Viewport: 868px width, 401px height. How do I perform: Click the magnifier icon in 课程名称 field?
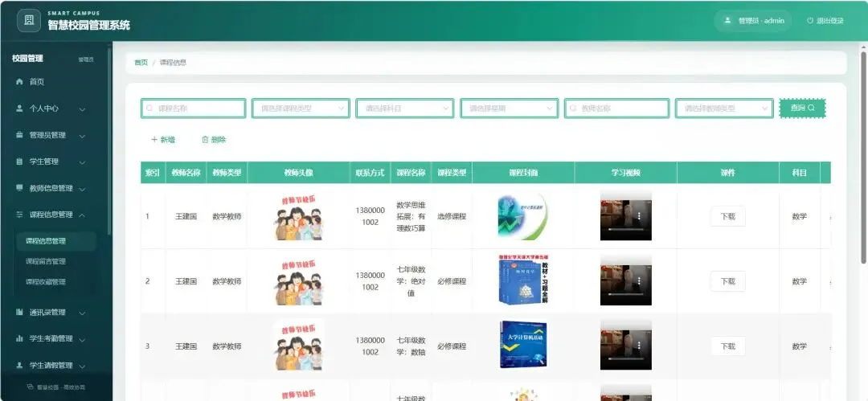[149, 108]
